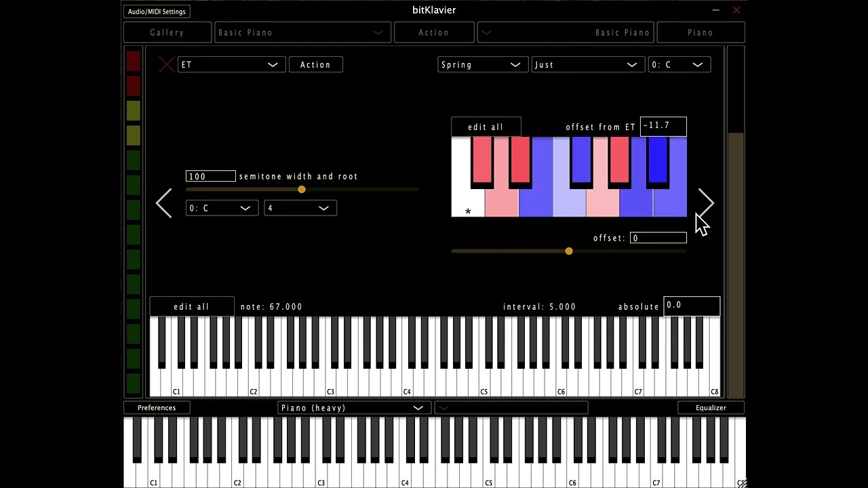Image resolution: width=868 pixels, height=488 pixels.
Task: Click the 'interval: 5.000' readout
Action: (x=540, y=307)
